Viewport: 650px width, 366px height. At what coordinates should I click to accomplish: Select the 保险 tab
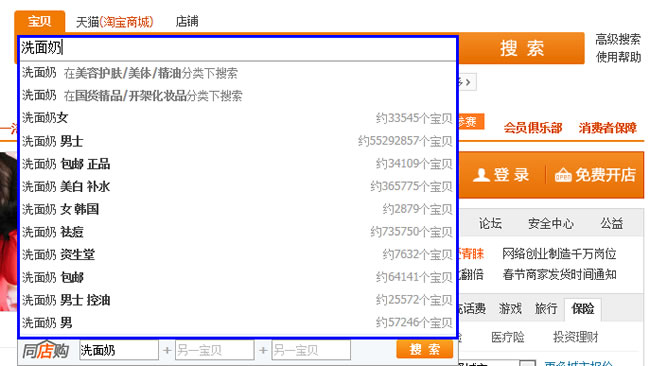[x=583, y=309]
